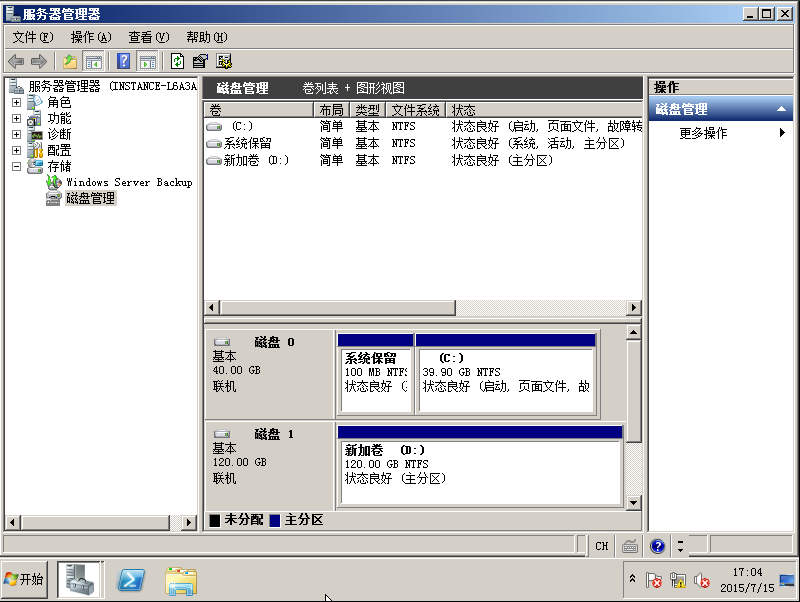Toggle the show/hide action pane icon

(x=148, y=62)
